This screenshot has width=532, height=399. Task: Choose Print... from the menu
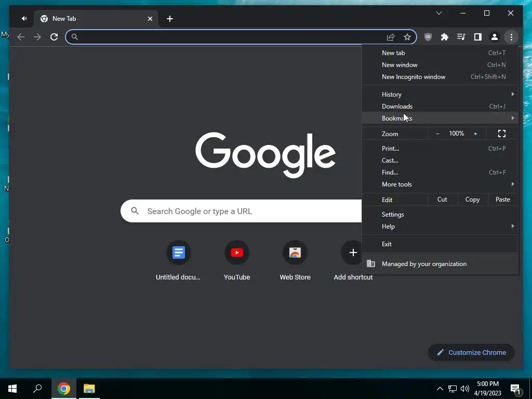click(x=440, y=148)
